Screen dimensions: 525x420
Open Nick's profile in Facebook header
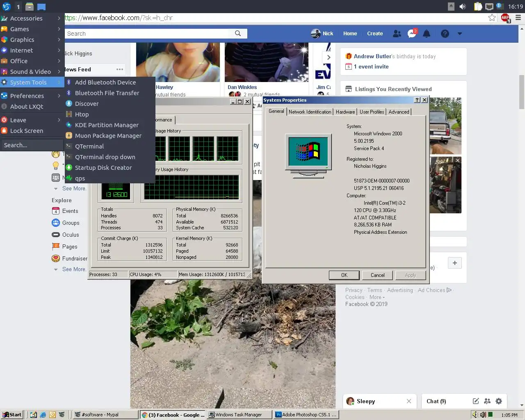[x=322, y=34]
